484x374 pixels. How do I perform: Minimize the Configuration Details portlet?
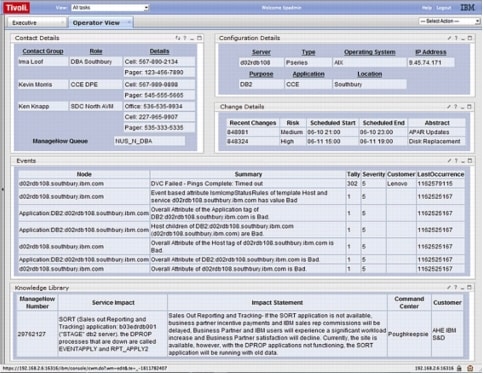click(463, 38)
